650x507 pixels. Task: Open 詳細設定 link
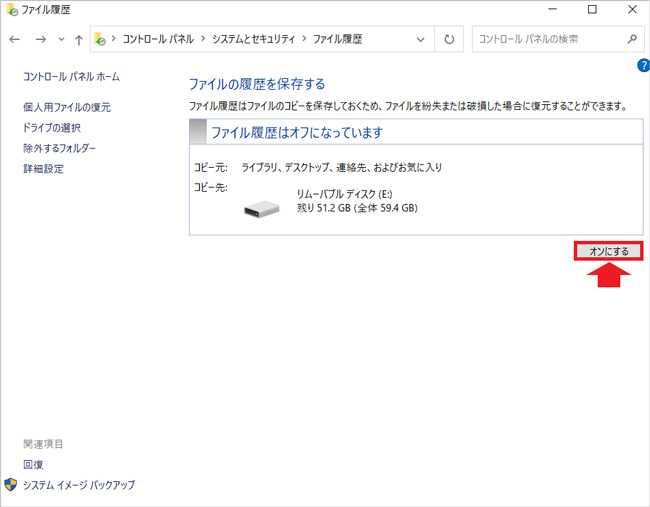pos(43,169)
